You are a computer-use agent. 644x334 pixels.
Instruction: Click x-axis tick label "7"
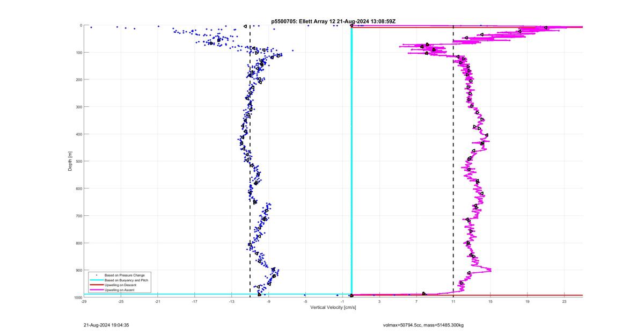coord(416,301)
